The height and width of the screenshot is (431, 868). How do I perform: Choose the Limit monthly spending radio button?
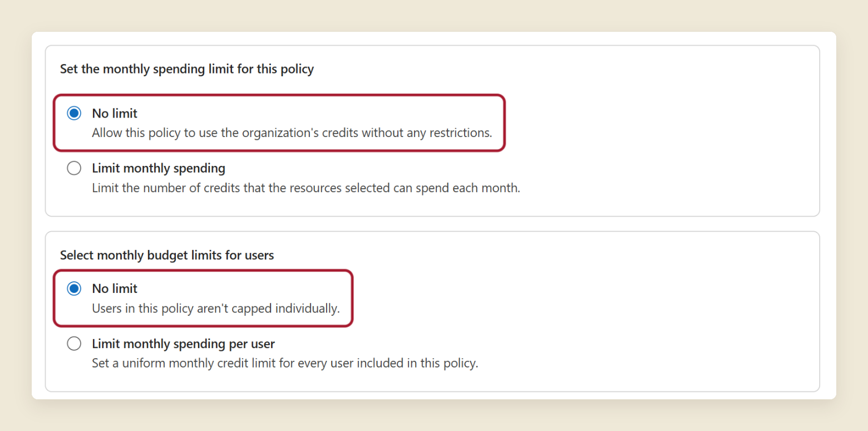tap(74, 168)
